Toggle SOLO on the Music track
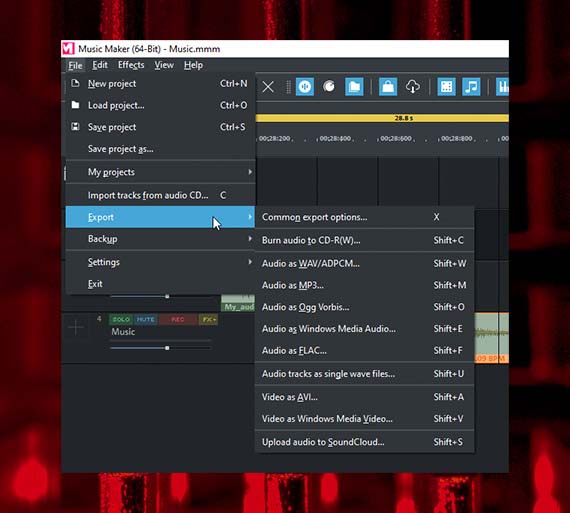Screen dimensions: 570x513 tap(121, 319)
